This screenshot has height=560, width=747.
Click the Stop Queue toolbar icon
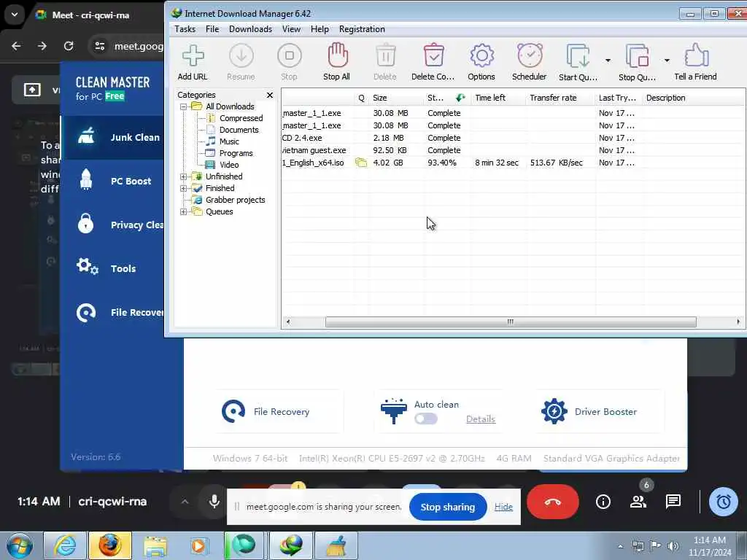click(x=637, y=62)
